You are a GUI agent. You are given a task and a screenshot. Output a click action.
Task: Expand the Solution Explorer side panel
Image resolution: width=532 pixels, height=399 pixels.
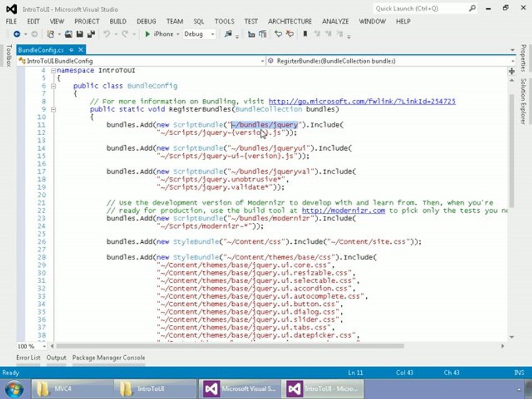pos(524,101)
